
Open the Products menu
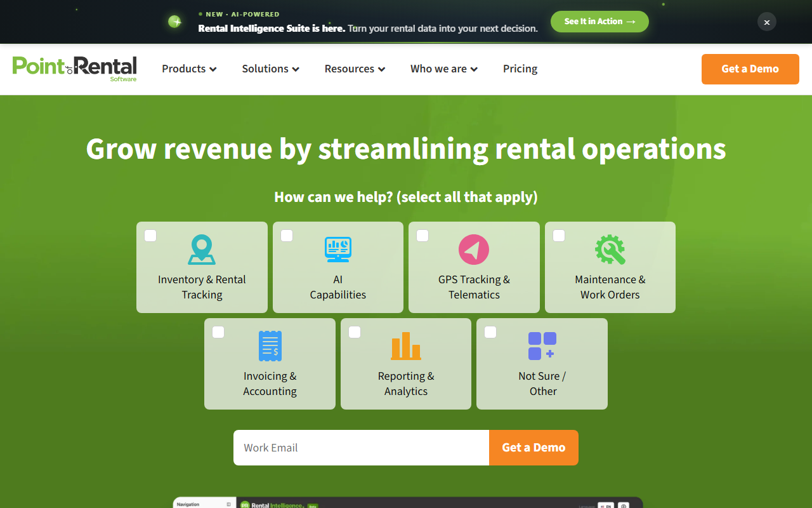189,69
